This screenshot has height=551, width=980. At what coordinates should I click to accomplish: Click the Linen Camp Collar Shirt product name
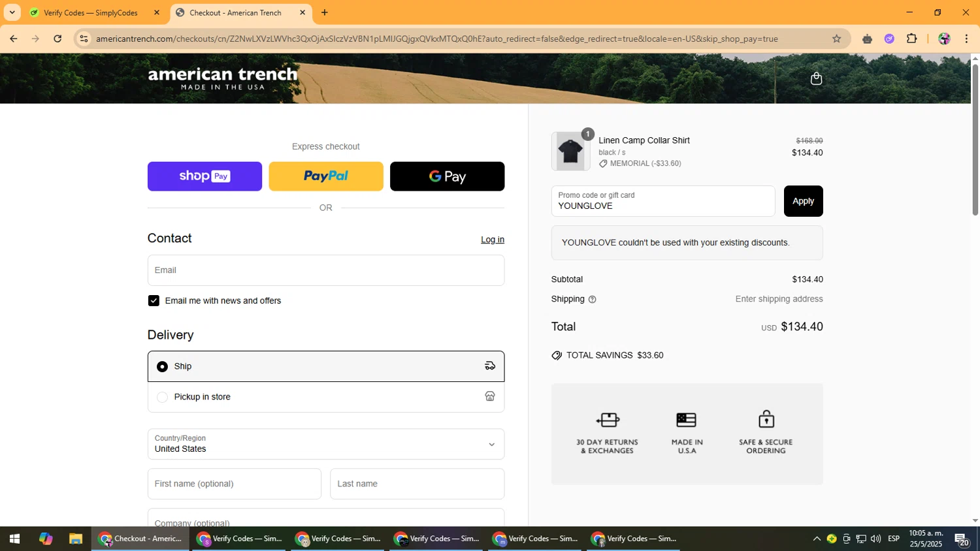tap(644, 140)
